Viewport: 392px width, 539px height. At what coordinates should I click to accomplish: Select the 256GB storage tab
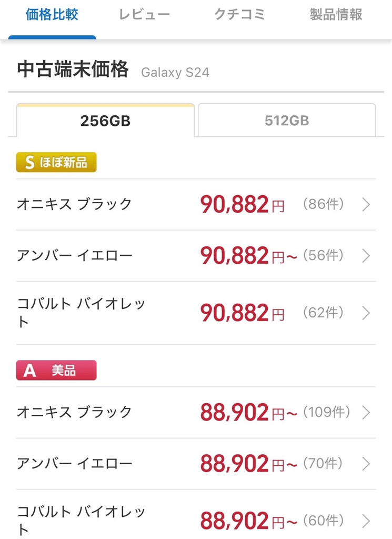point(105,121)
